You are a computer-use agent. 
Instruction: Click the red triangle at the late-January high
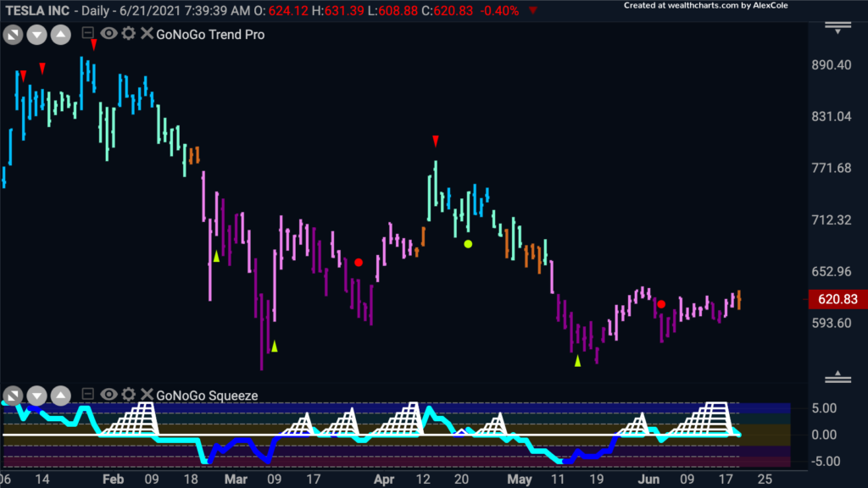(x=94, y=45)
